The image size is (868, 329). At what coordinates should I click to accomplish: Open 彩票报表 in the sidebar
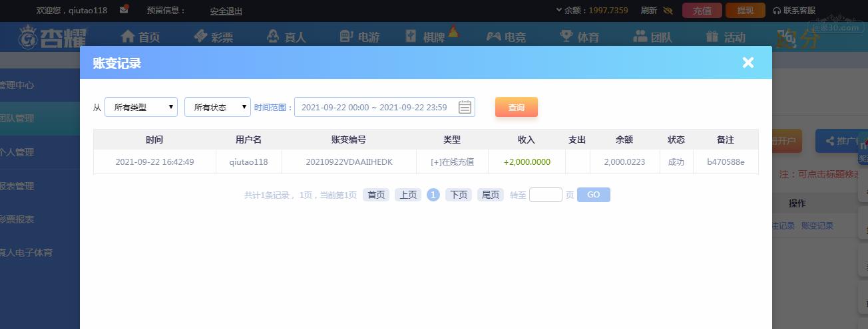point(40,219)
